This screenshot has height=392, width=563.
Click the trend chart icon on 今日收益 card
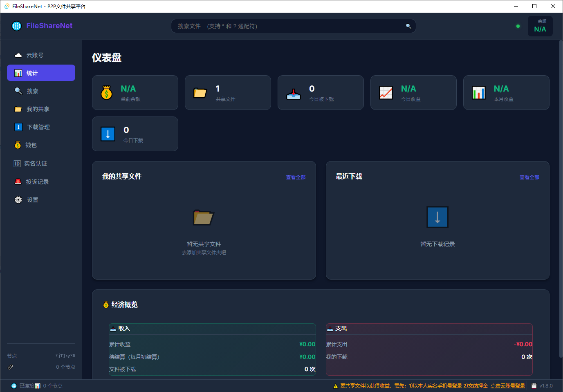pos(386,93)
